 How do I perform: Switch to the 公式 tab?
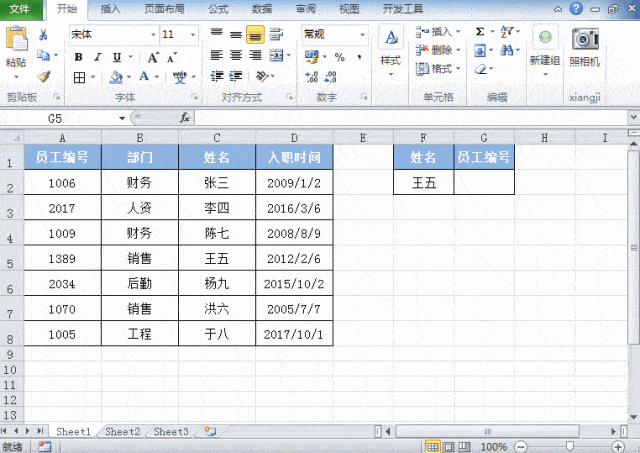point(218,9)
